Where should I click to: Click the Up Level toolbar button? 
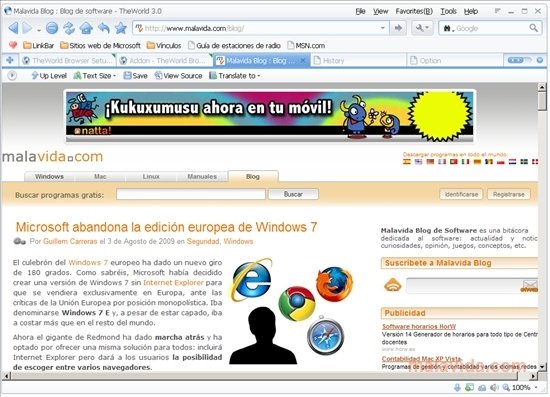pyautogui.click(x=49, y=75)
